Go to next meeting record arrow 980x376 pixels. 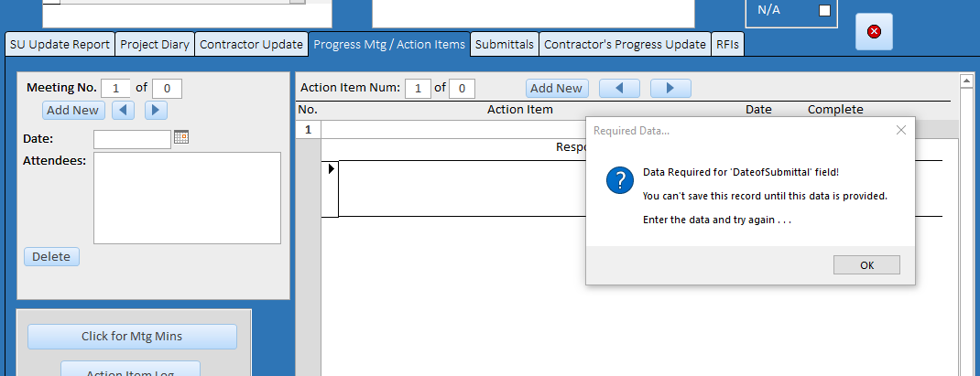point(156,111)
